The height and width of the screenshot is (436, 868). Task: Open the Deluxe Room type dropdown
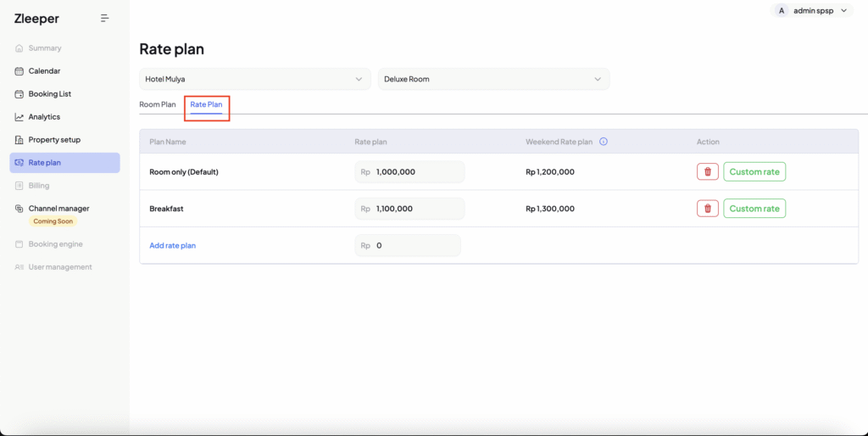coord(493,79)
